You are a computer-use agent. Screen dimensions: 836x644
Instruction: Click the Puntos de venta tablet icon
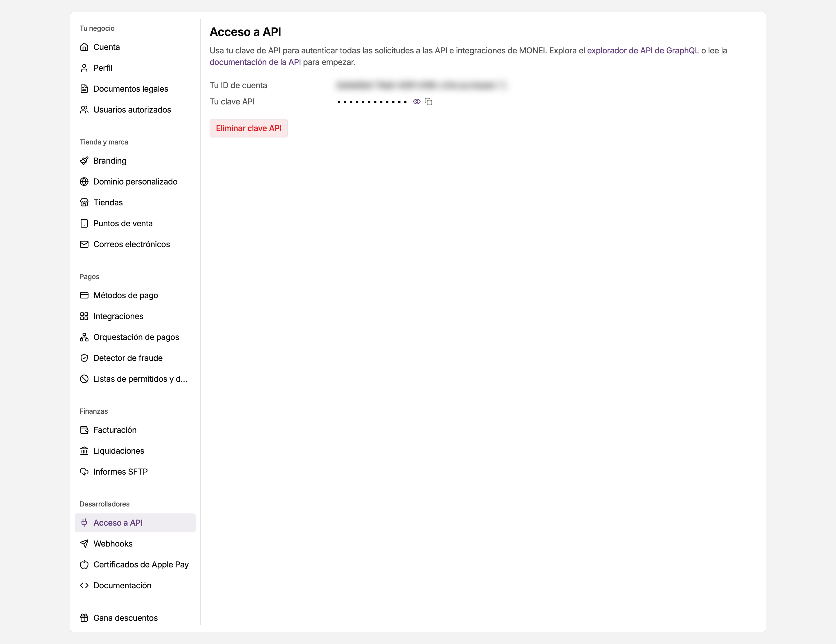tap(84, 223)
